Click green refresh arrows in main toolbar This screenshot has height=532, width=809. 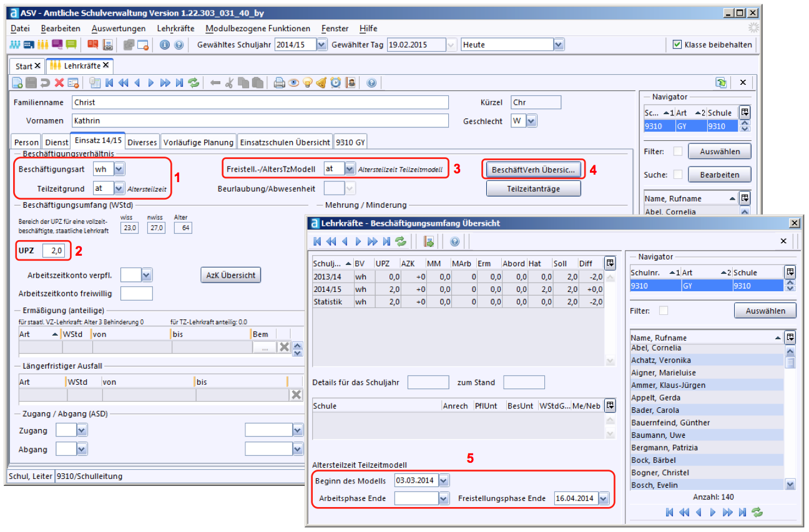[x=194, y=83]
